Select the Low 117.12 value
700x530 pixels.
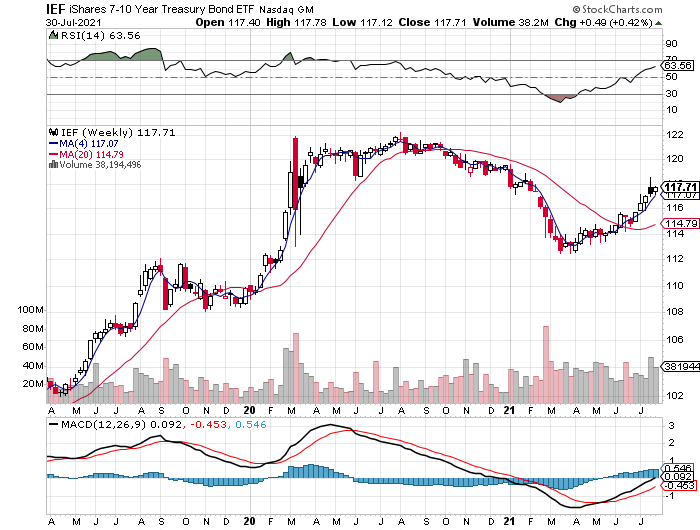(x=362, y=22)
